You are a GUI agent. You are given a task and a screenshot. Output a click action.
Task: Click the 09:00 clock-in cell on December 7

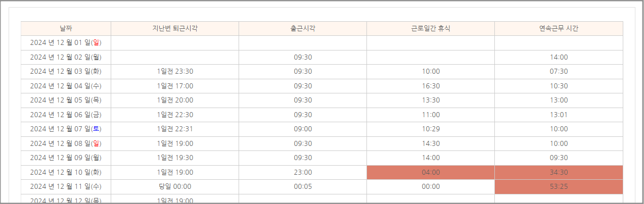coord(303,129)
